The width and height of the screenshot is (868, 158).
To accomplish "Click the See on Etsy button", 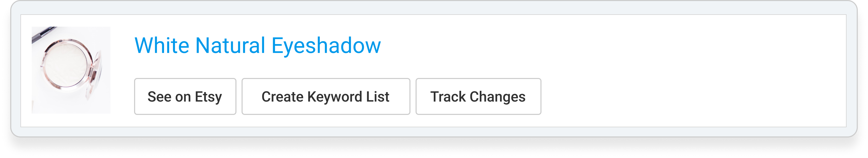I will [185, 96].
